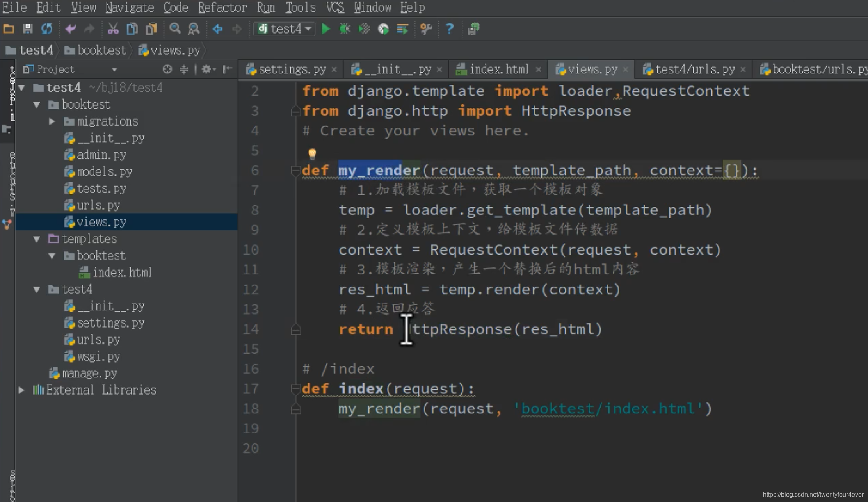This screenshot has height=502, width=868.
Task: Hide the Project tool window
Action: pyautogui.click(x=227, y=69)
